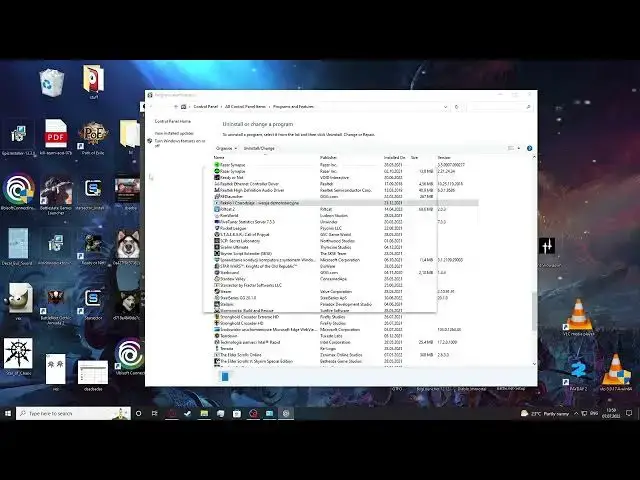Click the Windows Start button
Image resolution: width=640 pixels, height=480 pixels.
point(9,413)
